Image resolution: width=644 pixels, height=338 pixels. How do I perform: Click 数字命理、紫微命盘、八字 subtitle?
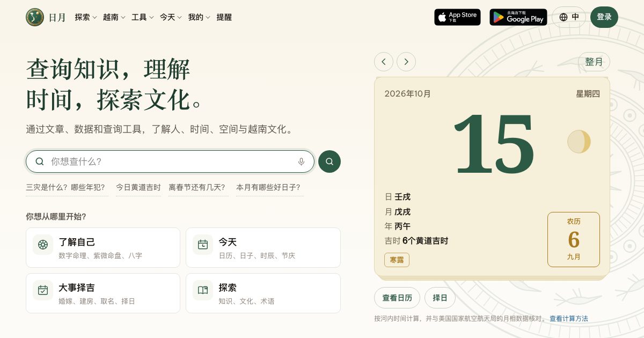100,256
